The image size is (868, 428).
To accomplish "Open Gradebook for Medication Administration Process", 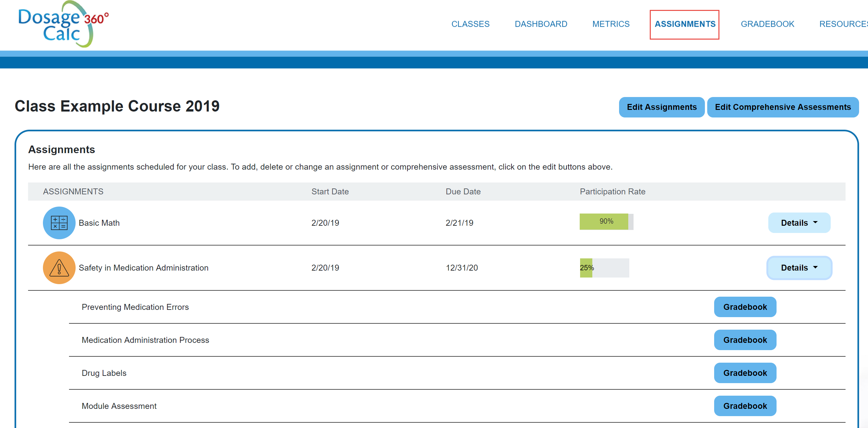I will coord(745,340).
